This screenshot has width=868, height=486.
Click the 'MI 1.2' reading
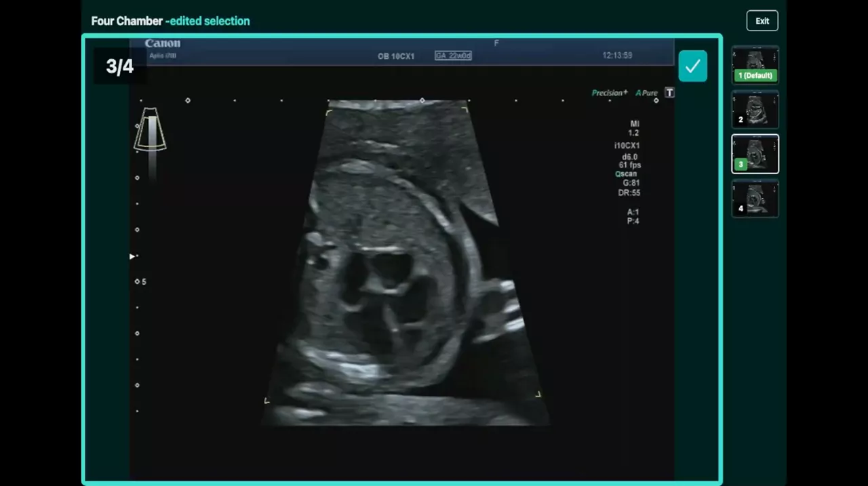coord(634,129)
